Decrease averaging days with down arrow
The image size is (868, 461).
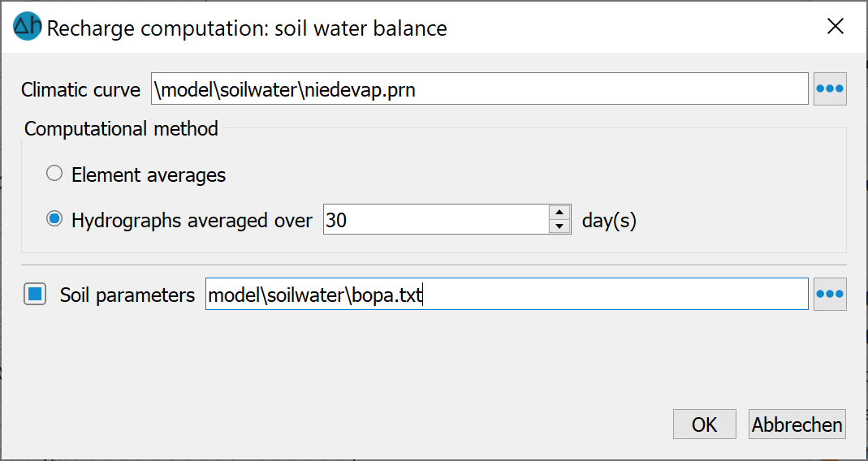click(x=559, y=226)
